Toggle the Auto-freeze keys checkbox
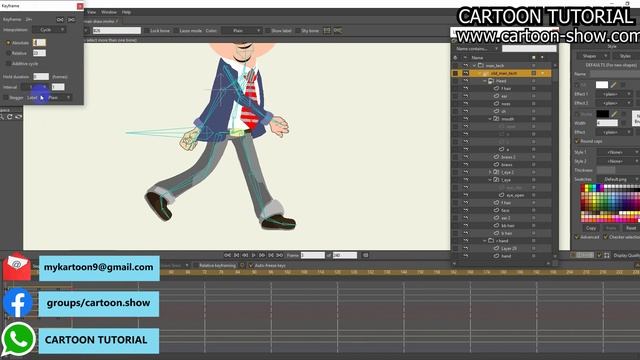This screenshot has height=360, width=640. [251, 265]
